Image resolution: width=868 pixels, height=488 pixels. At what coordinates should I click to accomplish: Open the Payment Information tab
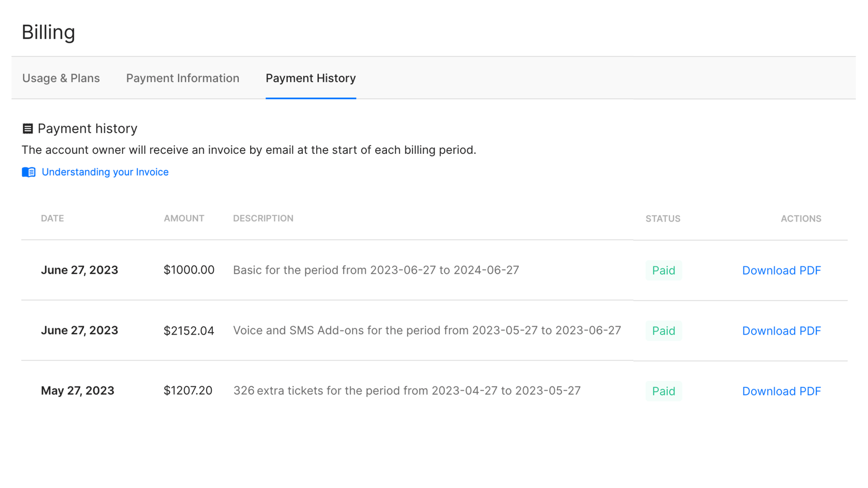tap(182, 78)
